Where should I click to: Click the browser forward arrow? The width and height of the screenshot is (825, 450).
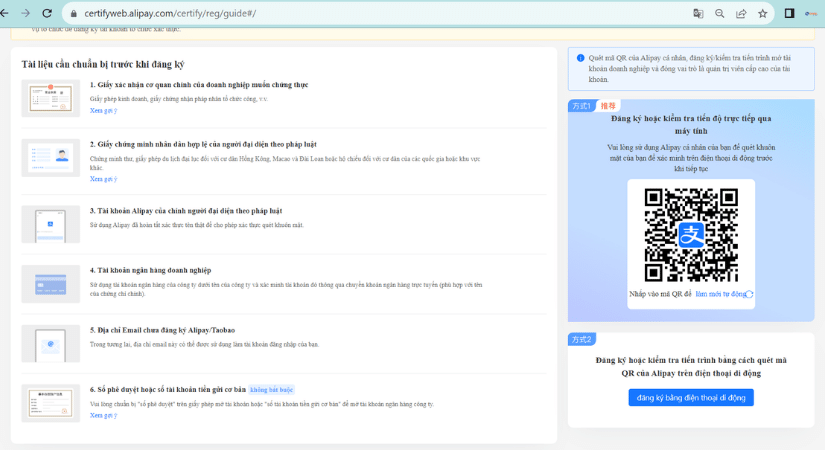point(25,13)
